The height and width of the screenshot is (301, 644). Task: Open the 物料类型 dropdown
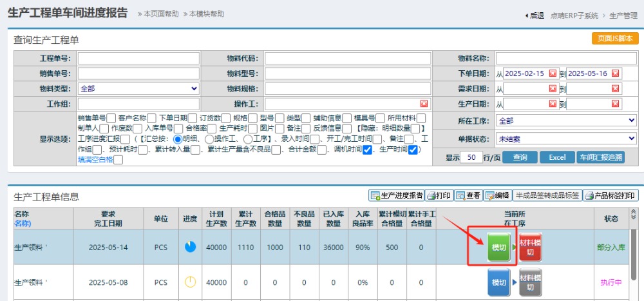(x=138, y=88)
